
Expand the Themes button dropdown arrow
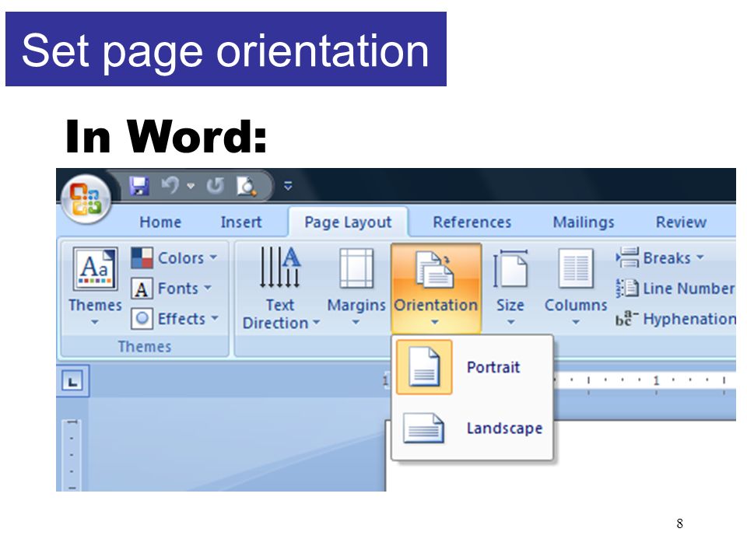tap(95, 322)
